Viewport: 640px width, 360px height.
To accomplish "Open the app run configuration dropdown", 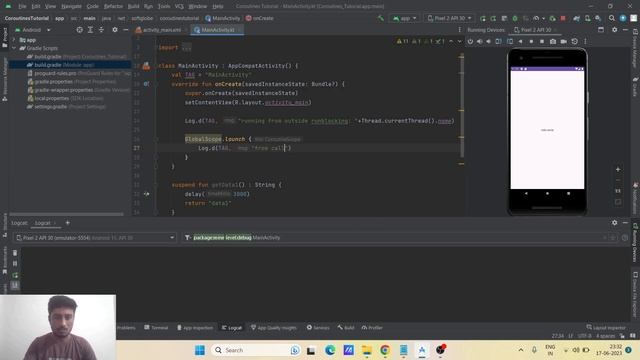I will pos(404,18).
